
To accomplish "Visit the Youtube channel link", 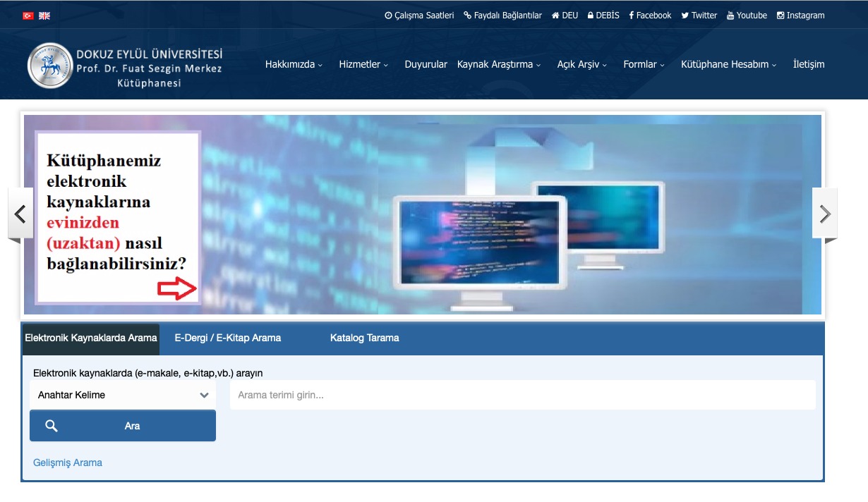I will (747, 16).
